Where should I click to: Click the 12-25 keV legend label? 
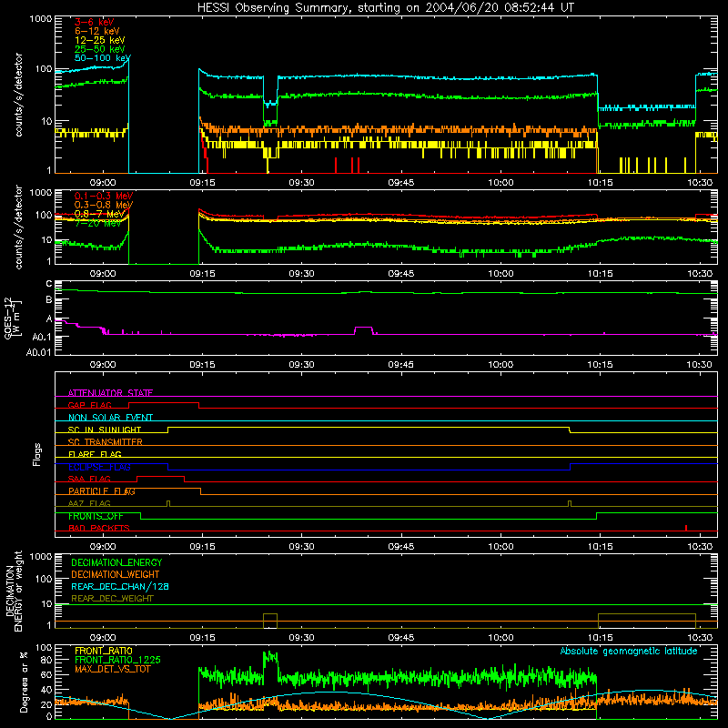pos(99,40)
